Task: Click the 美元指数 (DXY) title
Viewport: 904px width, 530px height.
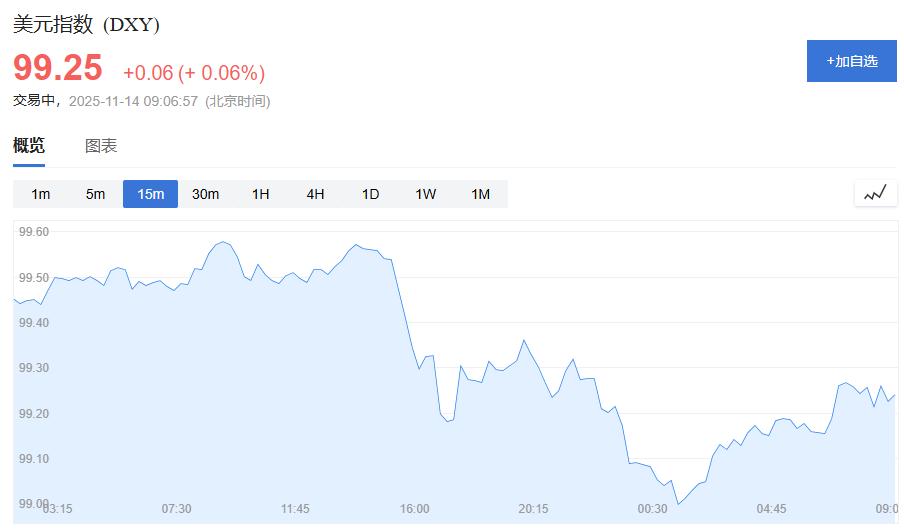Action: click(x=86, y=25)
